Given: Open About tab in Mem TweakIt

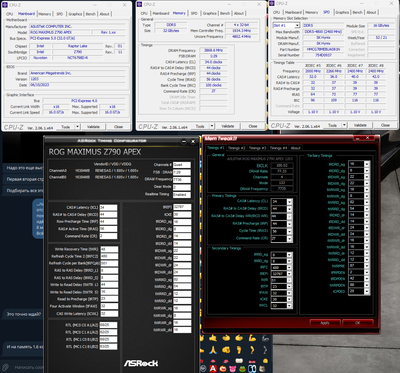Looking at the screenshot, I should 295,148.
